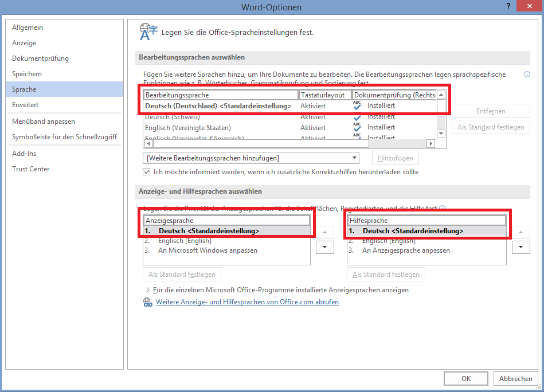Click the editing languages list scroll-down arrow

click(441, 133)
